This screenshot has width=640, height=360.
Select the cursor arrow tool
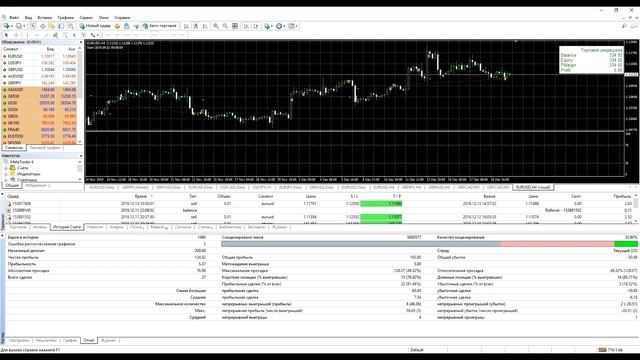[7, 36]
